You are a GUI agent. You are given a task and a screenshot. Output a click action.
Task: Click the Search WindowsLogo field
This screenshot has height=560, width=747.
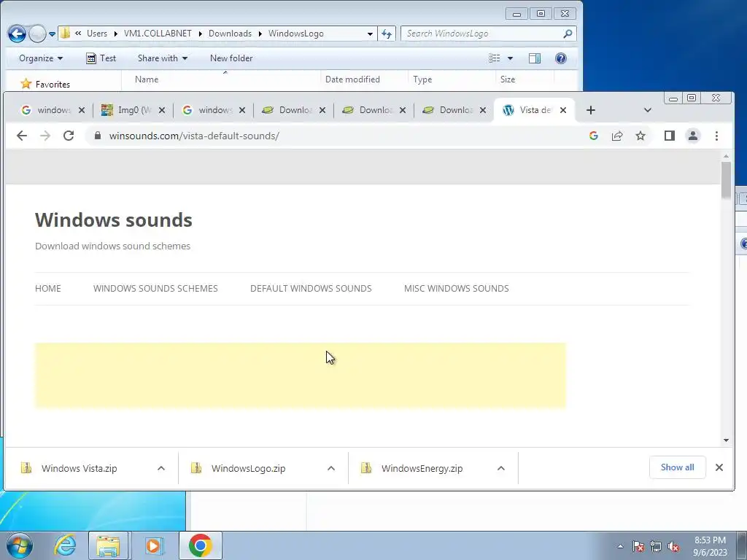(x=488, y=34)
